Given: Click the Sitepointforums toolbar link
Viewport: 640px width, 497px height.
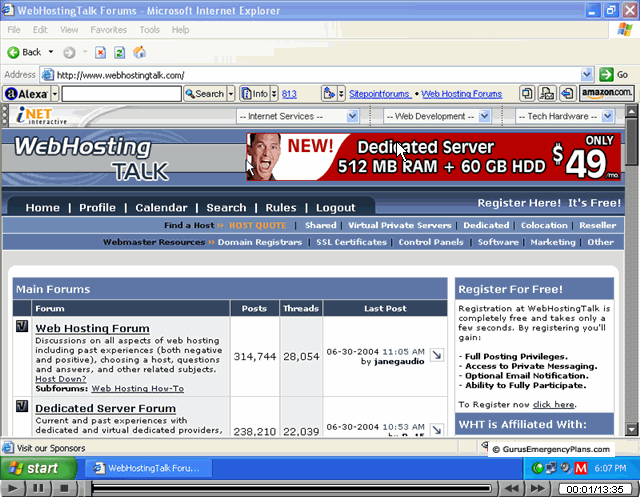Looking at the screenshot, I should 379,94.
